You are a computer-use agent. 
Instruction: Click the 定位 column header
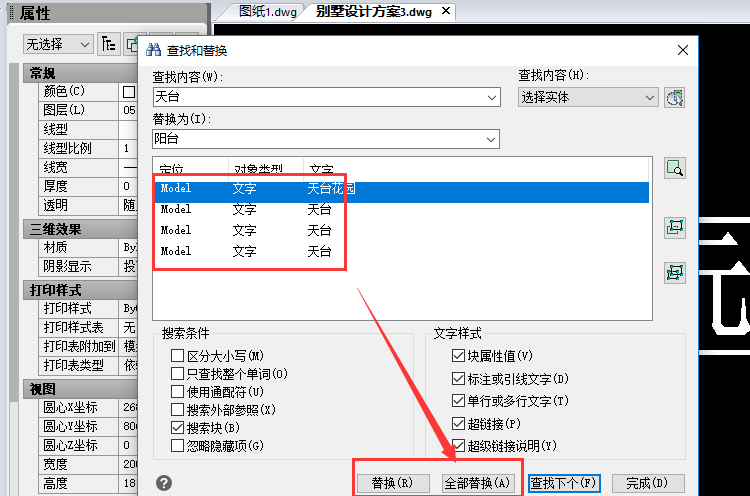click(191, 167)
